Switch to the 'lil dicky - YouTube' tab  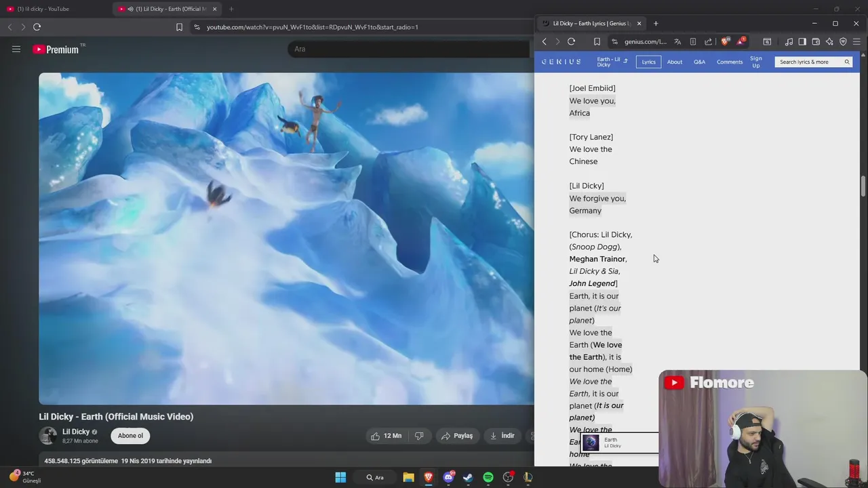[54, 9]
